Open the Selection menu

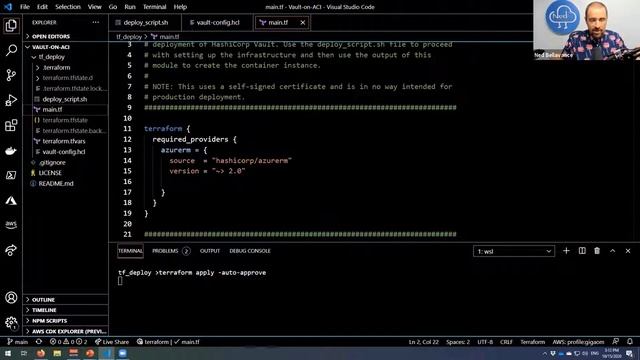click(x=68, y=7)
